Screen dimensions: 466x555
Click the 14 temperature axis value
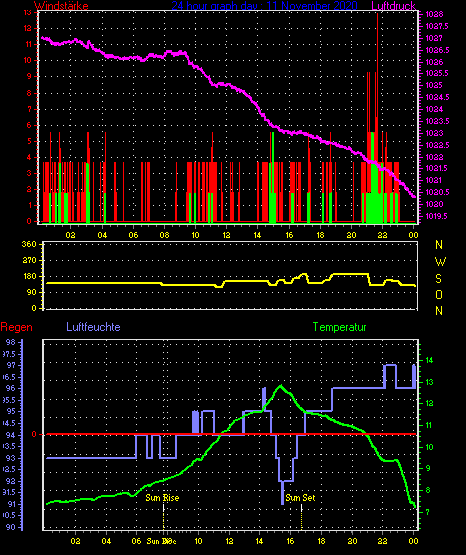(x=429, y=360)
